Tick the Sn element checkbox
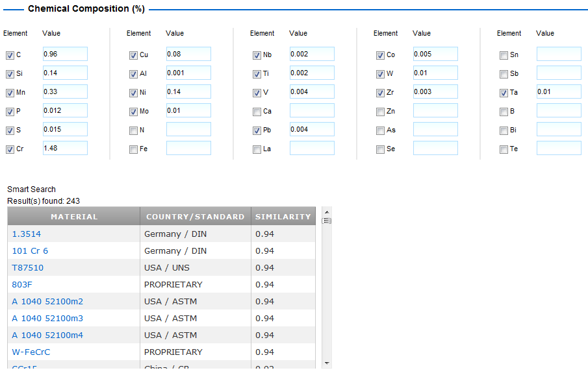The width and height of the screenshot is (588, 377). [x=504, y=55]
